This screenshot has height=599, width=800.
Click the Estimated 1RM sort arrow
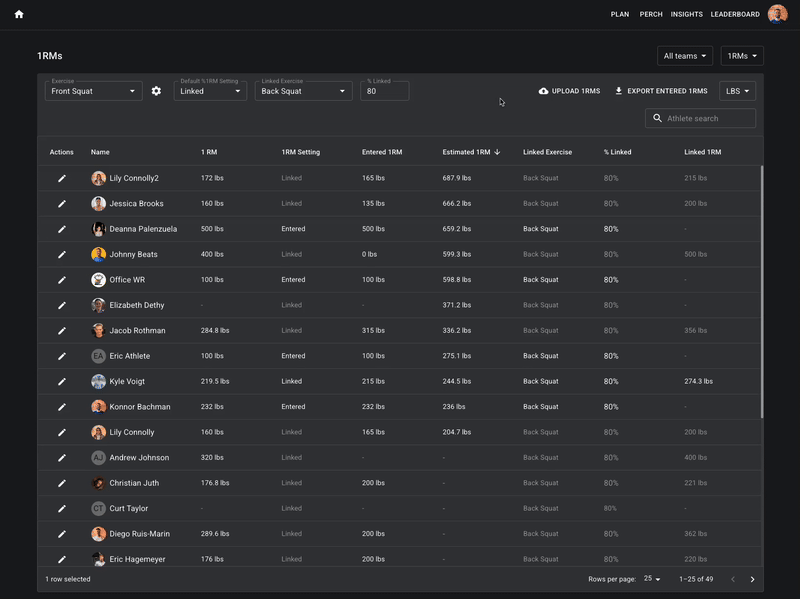point(499,152)
